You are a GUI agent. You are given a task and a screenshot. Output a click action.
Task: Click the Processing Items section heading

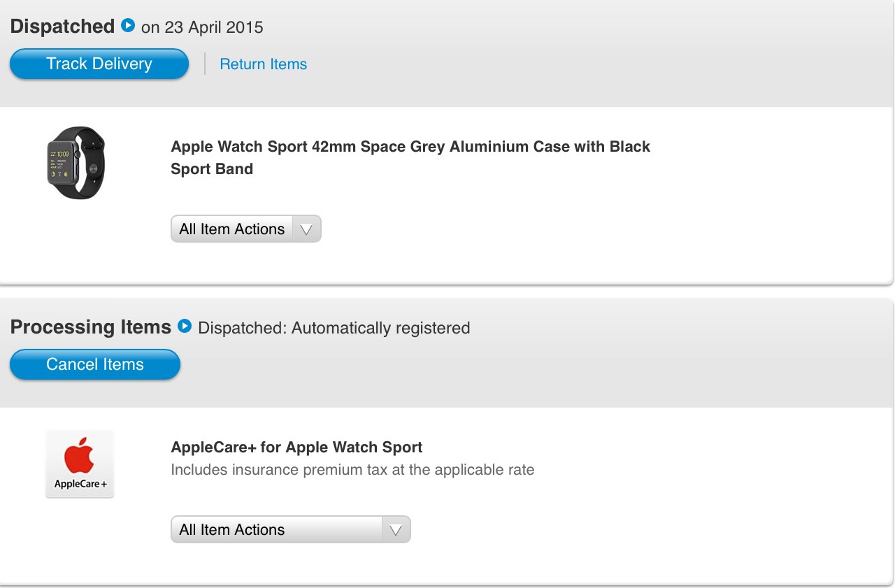pos(91,327)
